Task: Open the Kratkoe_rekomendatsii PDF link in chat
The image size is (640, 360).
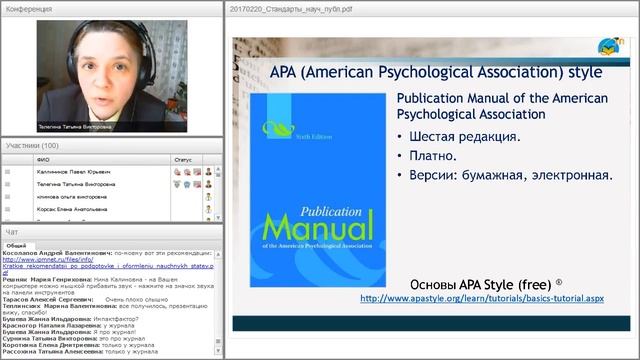Action: (108, 269)
